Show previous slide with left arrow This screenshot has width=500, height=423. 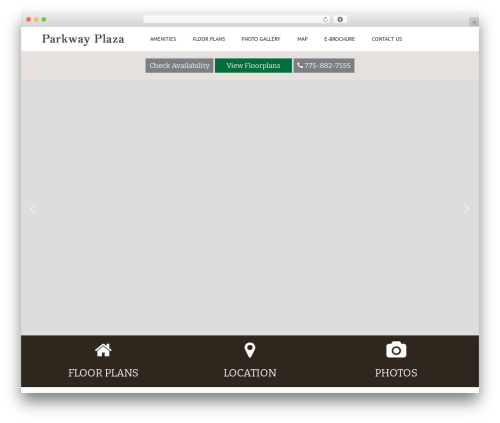pyautogui.click(x=33, y=209)
